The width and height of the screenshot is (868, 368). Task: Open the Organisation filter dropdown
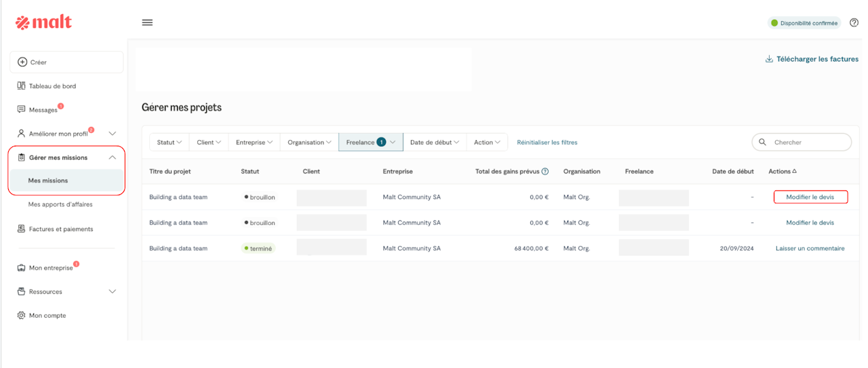[309, 142]
